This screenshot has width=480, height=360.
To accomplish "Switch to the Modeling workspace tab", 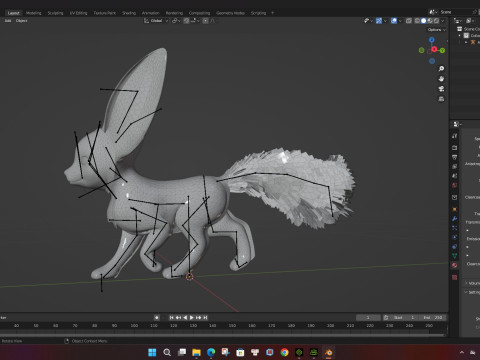I will pyautogui.click(x=34, y=13).
